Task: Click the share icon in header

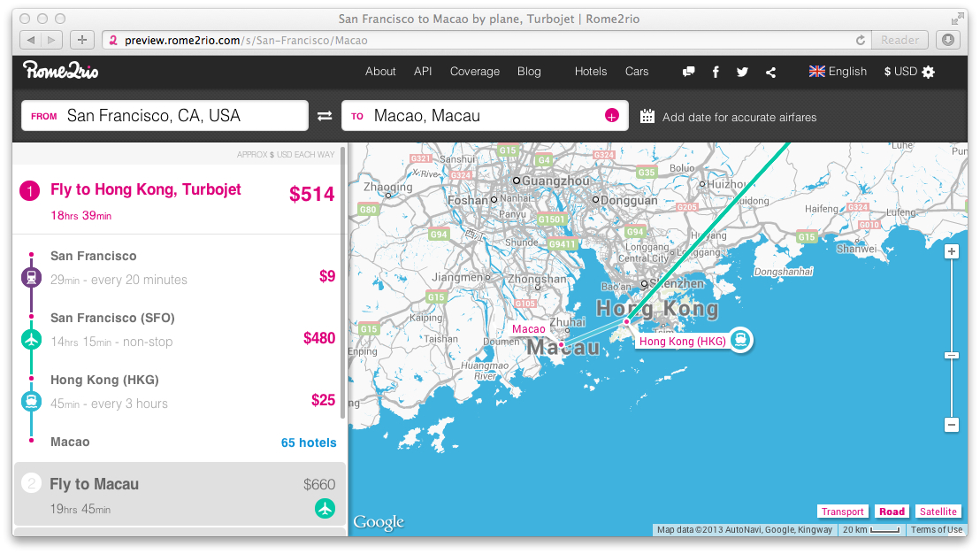Action: click(770, 73)
